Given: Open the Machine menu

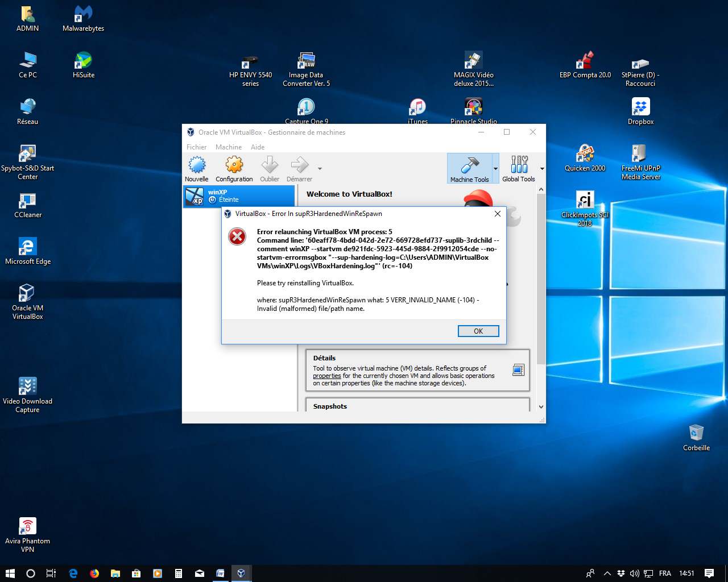Looking at the screenshot, I should click(x=229, y=147).
